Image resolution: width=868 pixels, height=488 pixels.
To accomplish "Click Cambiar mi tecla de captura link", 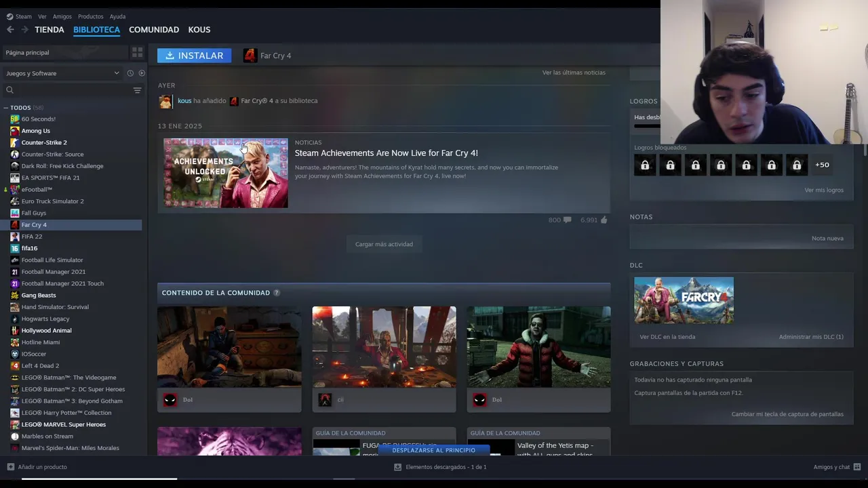I will click(x=787, y=414).
